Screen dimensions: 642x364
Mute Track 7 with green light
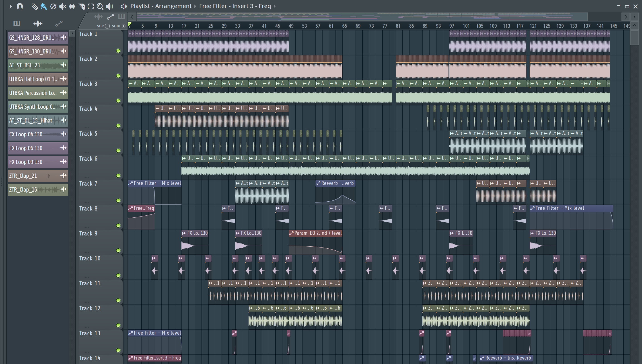118,200
